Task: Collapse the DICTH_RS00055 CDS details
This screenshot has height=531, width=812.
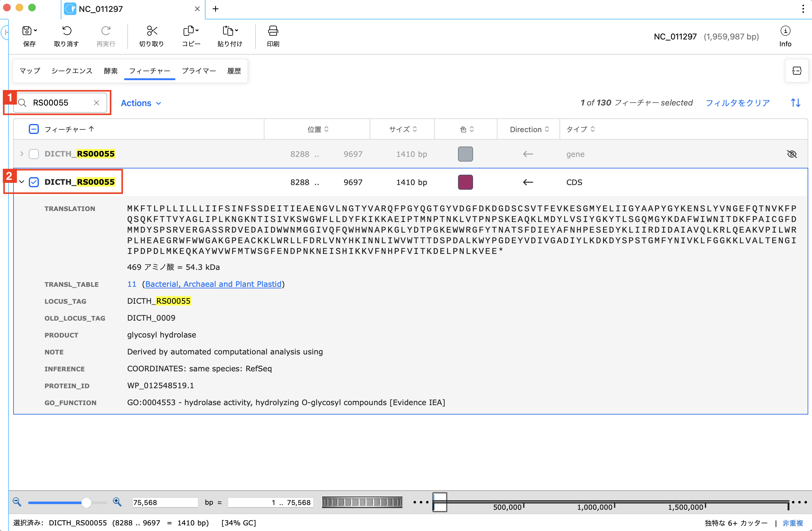Action: (22, 182)
